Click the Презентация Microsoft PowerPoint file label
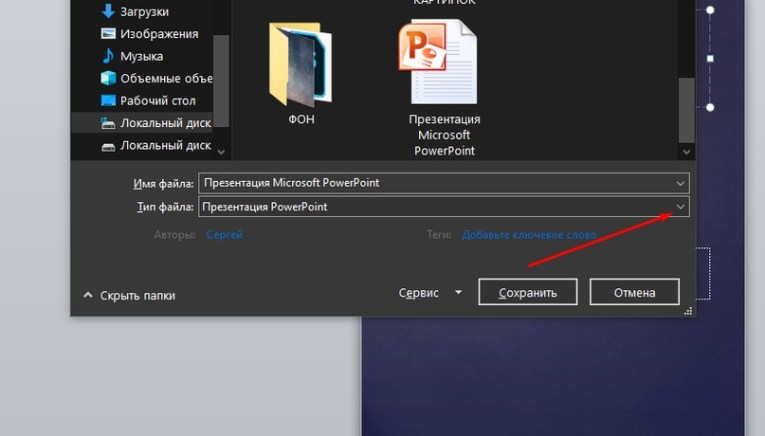The height and width of the screenshot is (436, 765). (444, 135)
